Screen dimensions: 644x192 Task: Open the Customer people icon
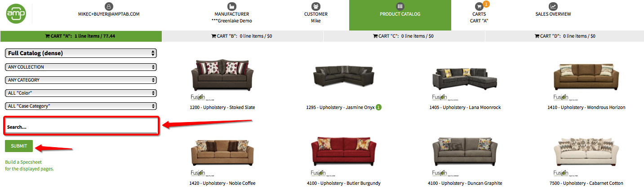[x=316, y=6]
